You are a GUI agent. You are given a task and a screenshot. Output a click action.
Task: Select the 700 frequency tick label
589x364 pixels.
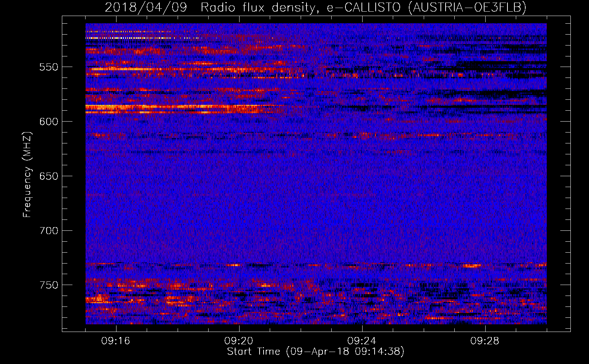[49, 231]
